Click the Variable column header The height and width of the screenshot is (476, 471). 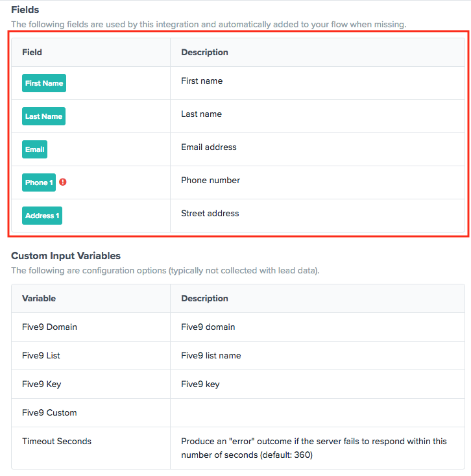(x=39, y=299)
